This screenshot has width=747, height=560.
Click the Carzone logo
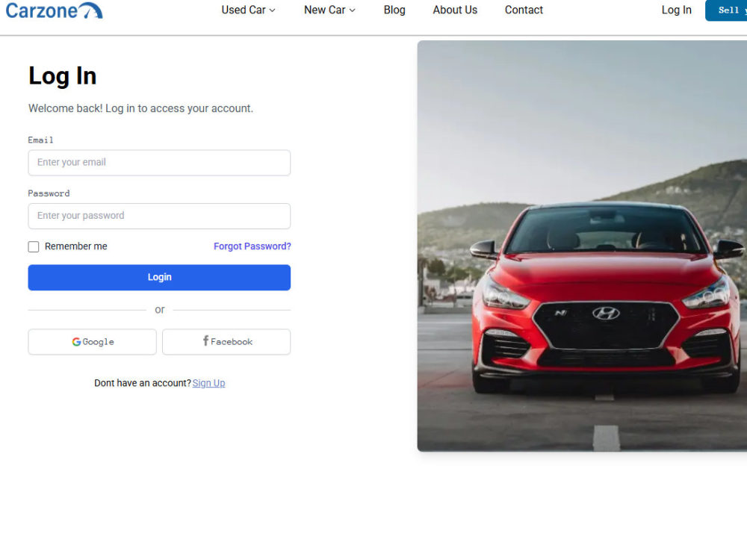tap(54, 10)
